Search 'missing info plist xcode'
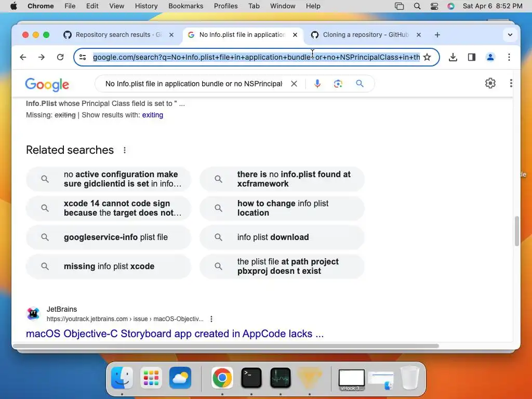 (x=109, y=267)
